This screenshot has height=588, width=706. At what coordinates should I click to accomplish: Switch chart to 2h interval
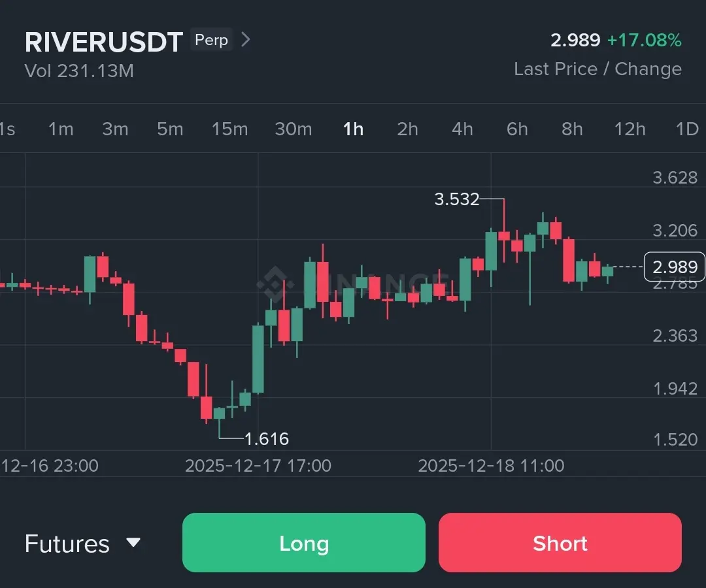pos(407,129)
